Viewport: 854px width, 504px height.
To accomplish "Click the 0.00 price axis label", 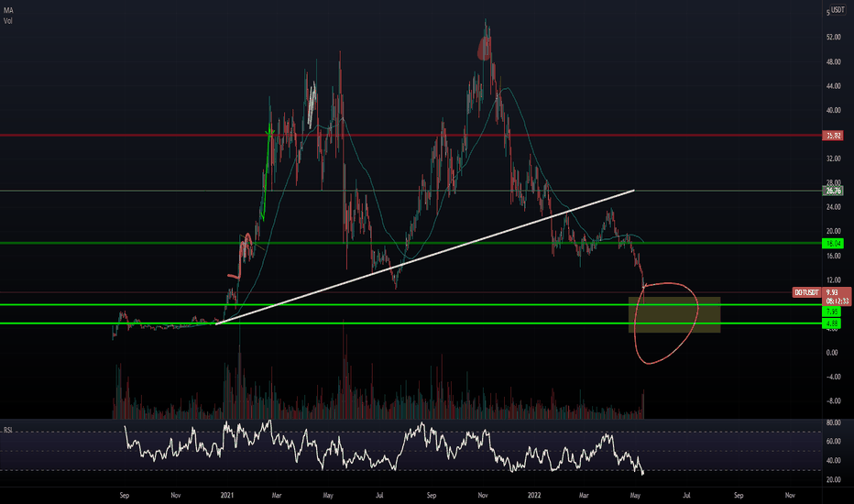I will coord(832,353).
